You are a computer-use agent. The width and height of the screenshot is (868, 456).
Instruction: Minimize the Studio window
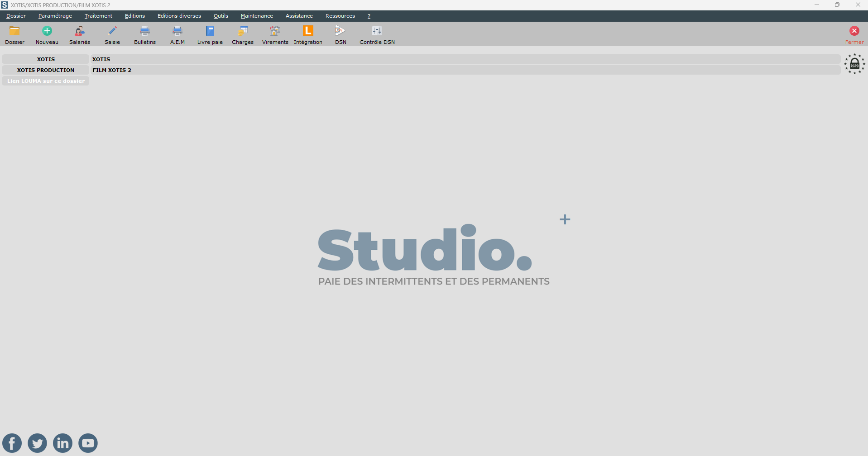tap(817, 5)
